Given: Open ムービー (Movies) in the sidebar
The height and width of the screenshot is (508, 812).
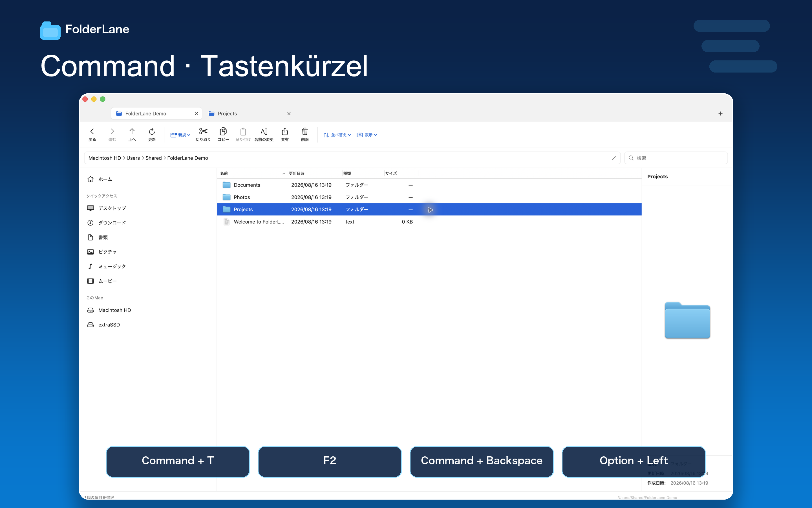Looking at the screenshot, I should (x=102, y=281).
